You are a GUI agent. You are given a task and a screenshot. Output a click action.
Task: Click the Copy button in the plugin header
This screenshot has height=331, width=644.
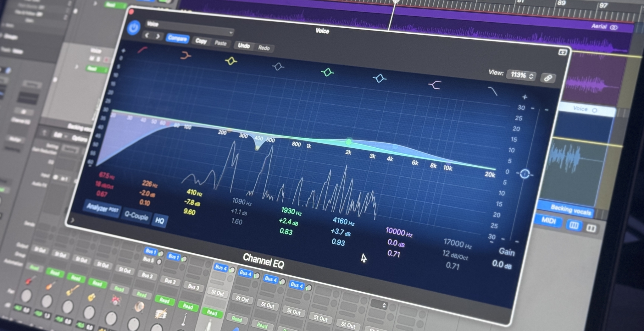pyautogui.click(x=201, y=41)
